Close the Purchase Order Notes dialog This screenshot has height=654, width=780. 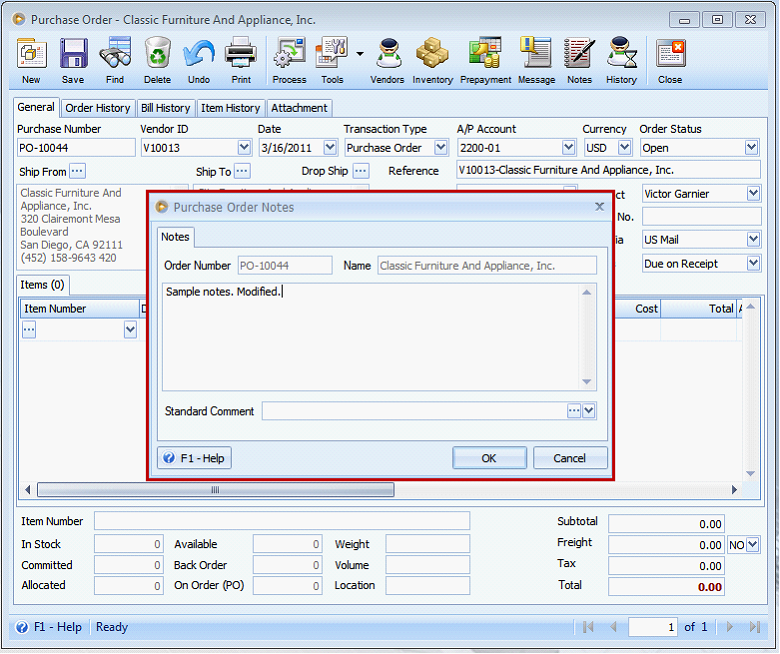(x=599, y=206)
